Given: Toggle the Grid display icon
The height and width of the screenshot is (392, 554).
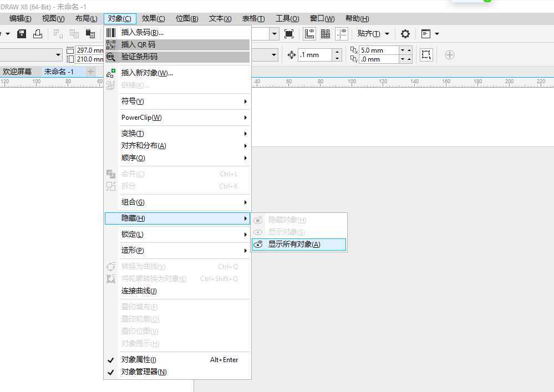Looking at the screenshot, I should 326,33.
